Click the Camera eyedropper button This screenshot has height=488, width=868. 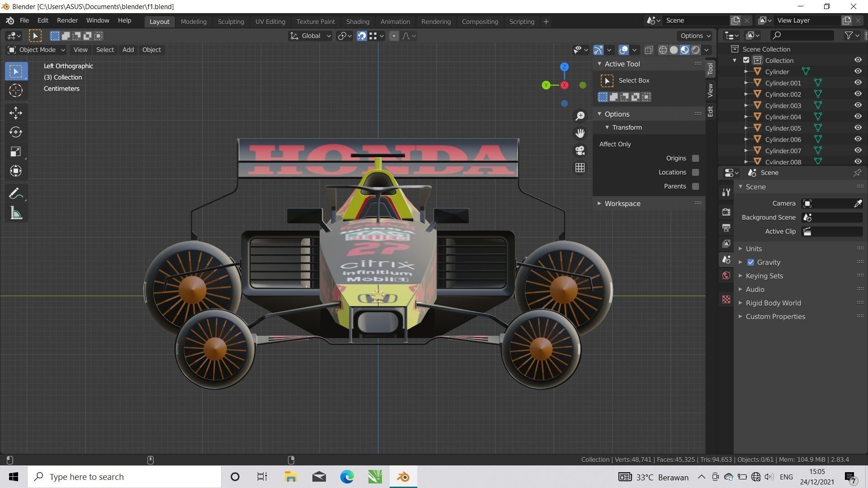(x=858, y=204)
